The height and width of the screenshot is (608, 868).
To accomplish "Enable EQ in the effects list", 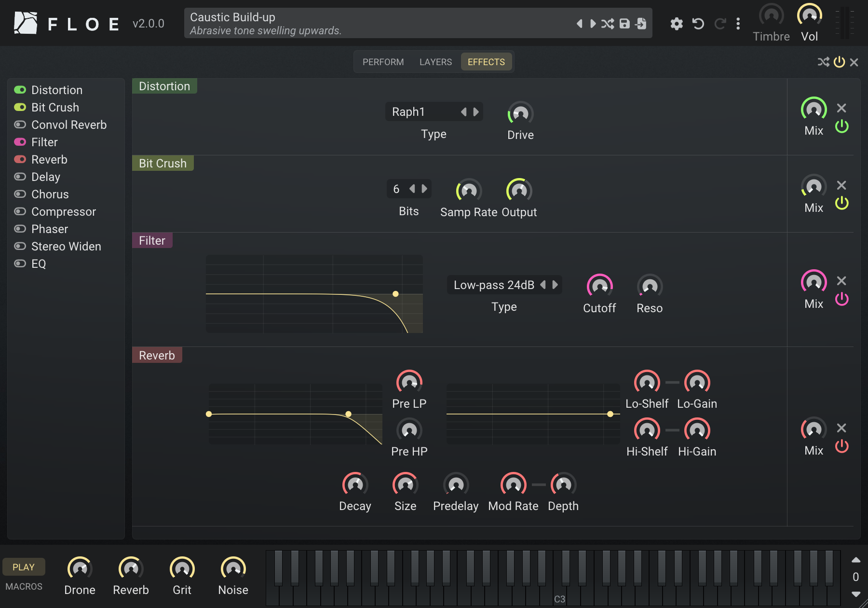I will point(20,263).
